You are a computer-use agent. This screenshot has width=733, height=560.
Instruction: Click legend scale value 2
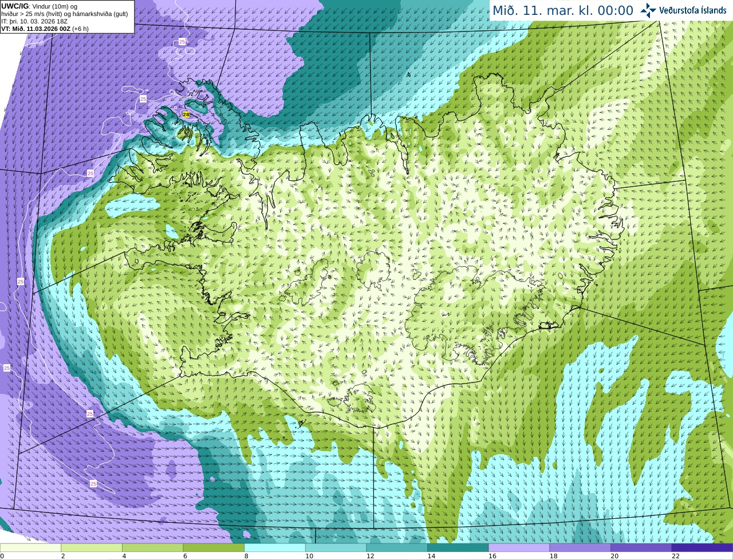[63, 556]
